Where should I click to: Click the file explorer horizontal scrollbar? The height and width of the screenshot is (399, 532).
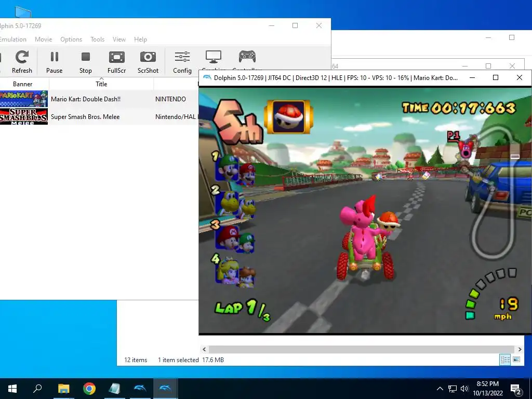pyautogui.click(x=362, y=349)
